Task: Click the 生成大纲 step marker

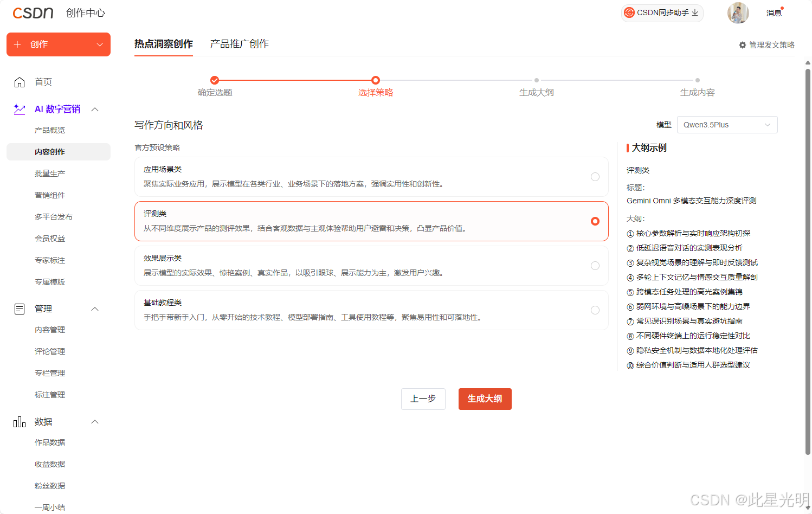Action: coord(537,80)
